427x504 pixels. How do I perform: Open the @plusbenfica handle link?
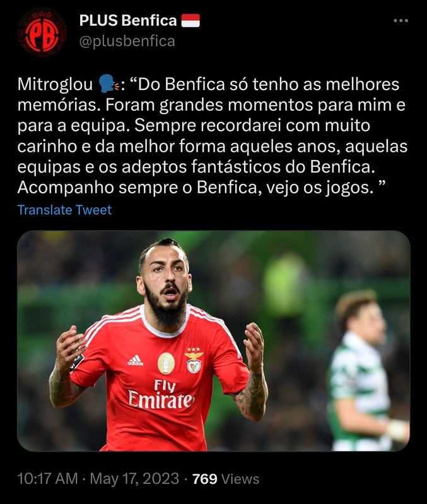pos(127,41)
